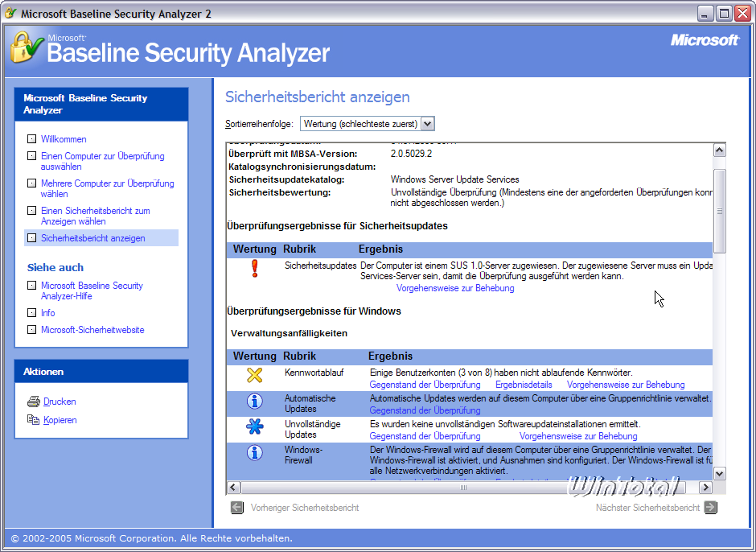
Task: Click the Windows-Firewall rubric text
Action: click(303, 455)
